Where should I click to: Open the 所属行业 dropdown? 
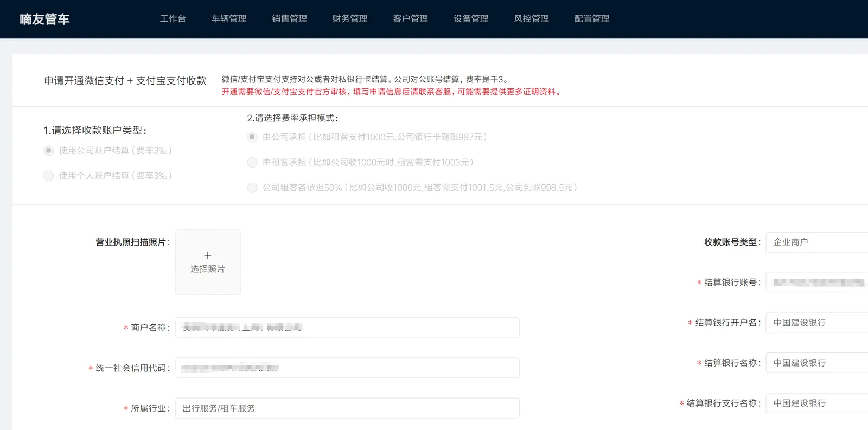[x=347, y=408]
